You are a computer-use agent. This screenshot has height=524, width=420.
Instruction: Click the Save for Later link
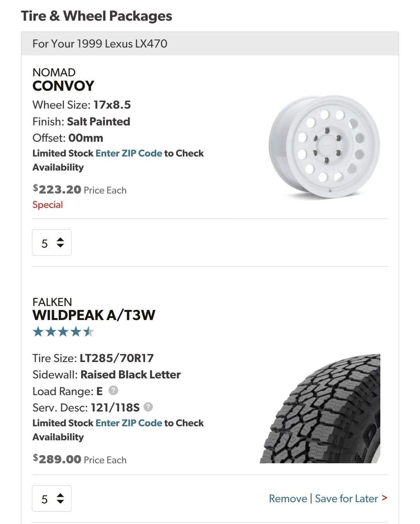click(346, 499)
